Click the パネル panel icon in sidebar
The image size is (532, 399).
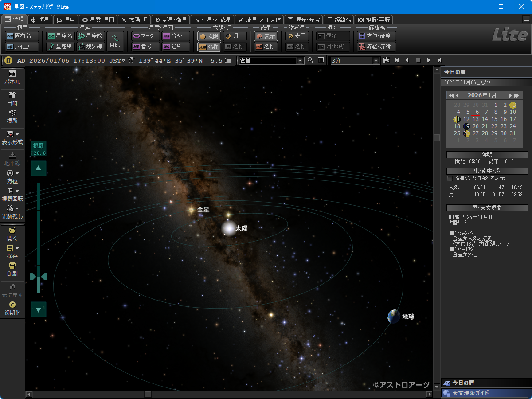click(12, 78)
